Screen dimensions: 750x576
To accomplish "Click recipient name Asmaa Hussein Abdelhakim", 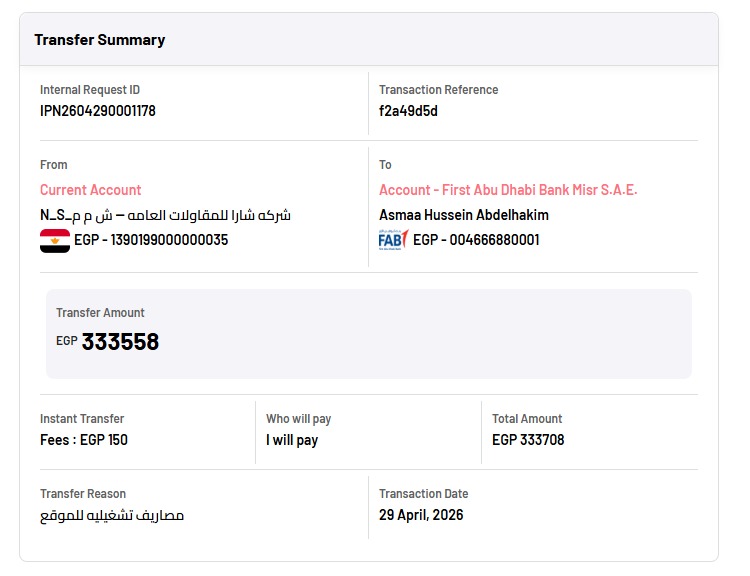I will tap(464, 215).
